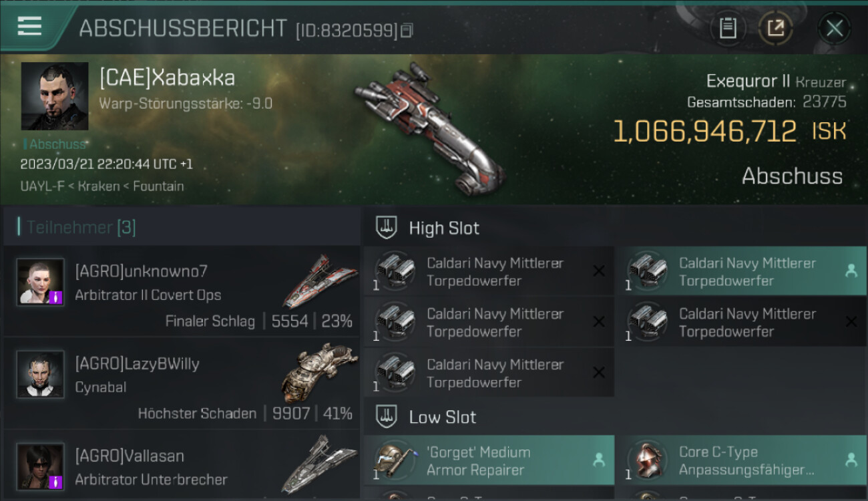Viewport: 868px width, 501px height.
Task: Open Xabaxka's pilot portrait
Action: point(55,96)
